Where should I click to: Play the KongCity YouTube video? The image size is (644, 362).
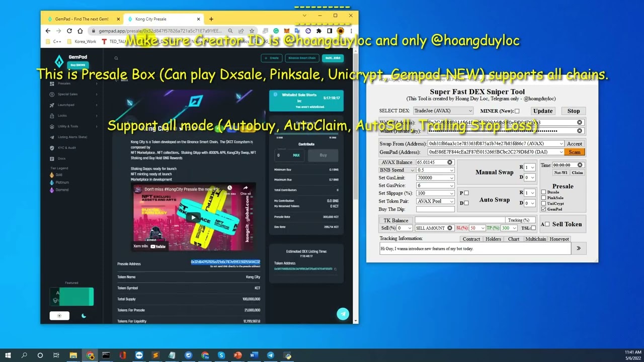[193, 218]
